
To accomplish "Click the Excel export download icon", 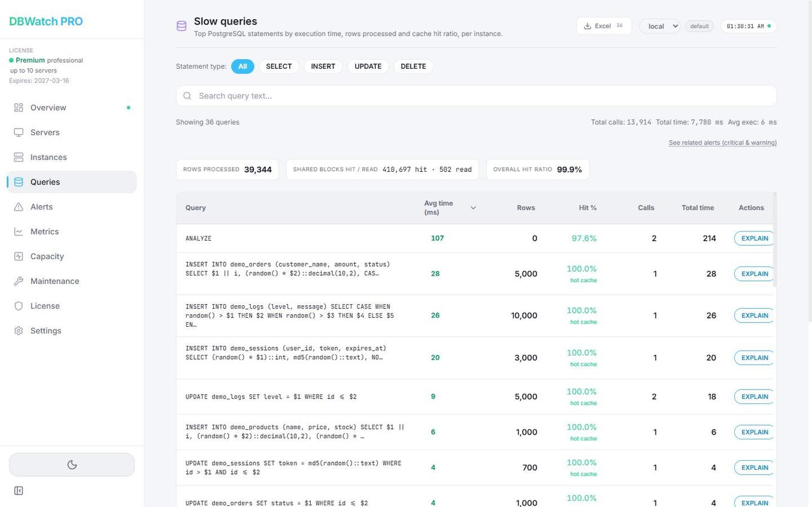I will 587,26.
